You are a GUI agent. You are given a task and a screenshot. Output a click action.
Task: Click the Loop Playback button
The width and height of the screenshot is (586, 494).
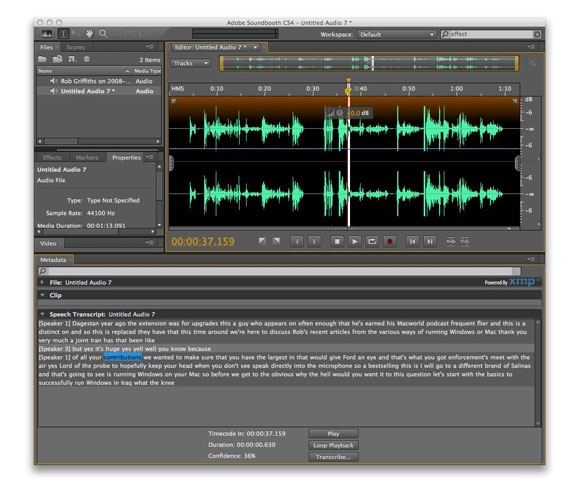click(333, 445)
